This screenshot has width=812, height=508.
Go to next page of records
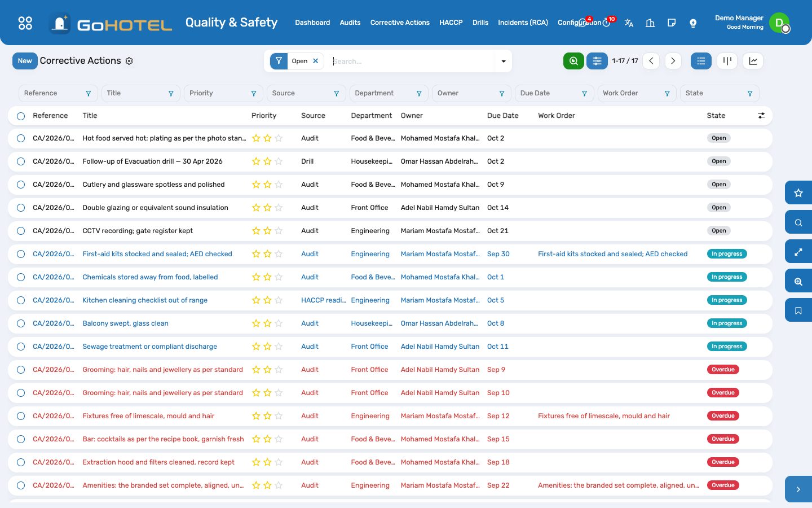click(673, 61)
